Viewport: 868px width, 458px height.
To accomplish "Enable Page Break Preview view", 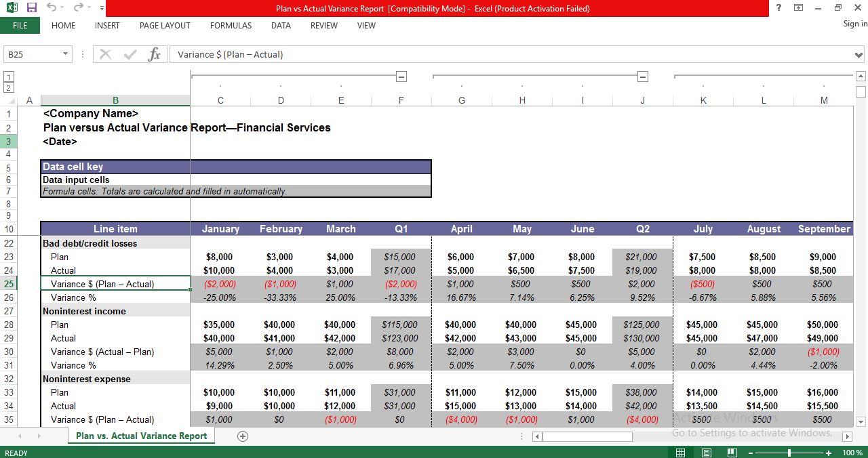I will coord(731,453).
